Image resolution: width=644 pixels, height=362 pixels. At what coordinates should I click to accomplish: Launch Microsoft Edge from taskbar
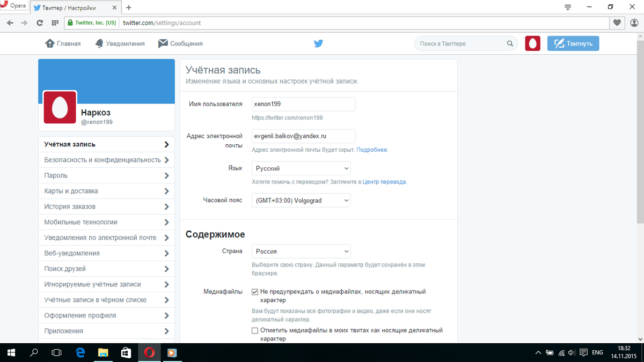[x=80, y=352]
